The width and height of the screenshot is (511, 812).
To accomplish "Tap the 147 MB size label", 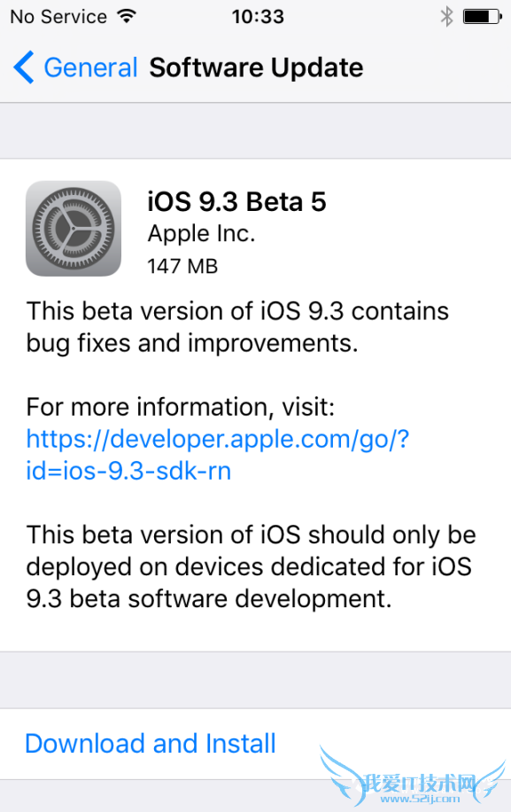I will coord(182,265).
